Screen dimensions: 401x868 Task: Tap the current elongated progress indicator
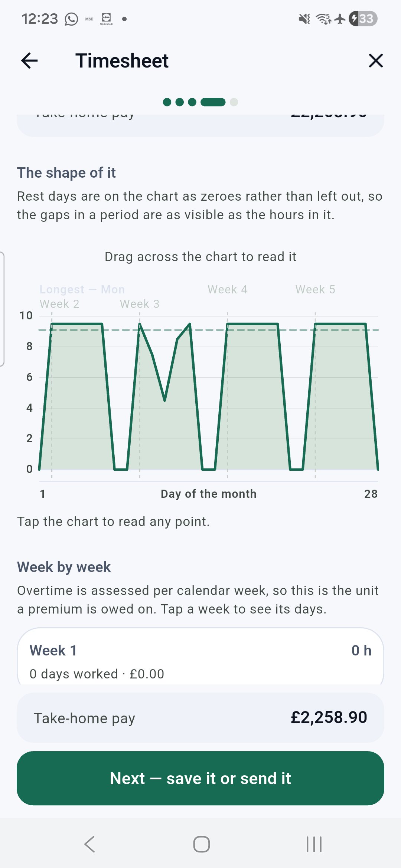point(213,102)
